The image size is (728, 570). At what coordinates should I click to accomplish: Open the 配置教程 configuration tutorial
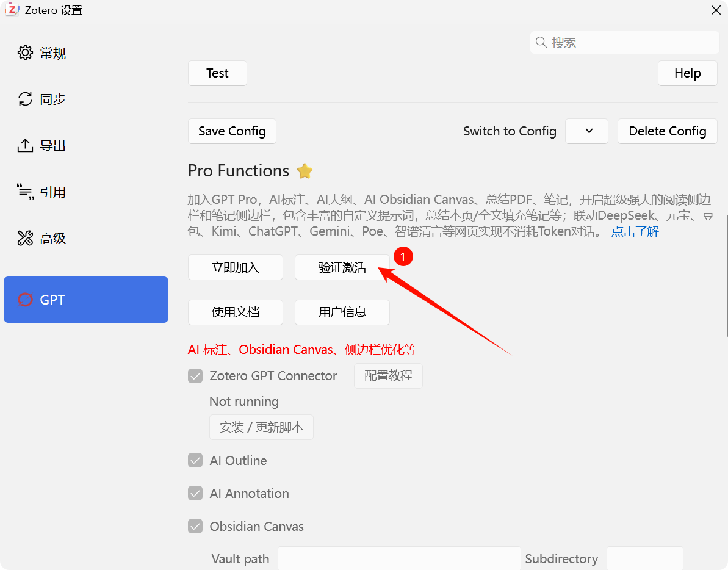pyautogui.click(x=388, y=375)
